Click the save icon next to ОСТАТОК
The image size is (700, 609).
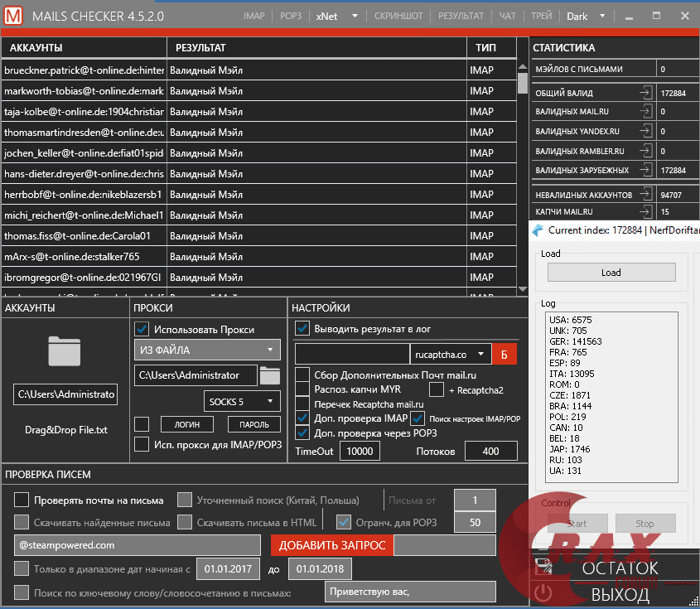coord(543,566)
